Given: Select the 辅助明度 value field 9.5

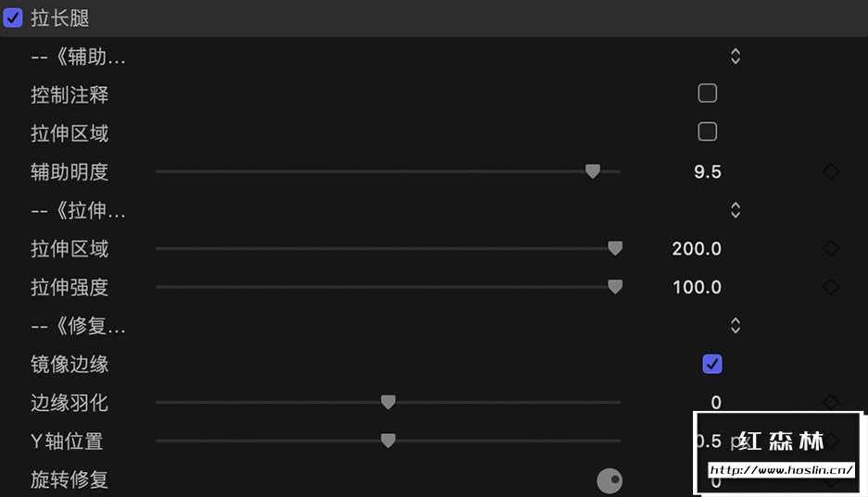Looking at the screenshot, I should [708, 172].
